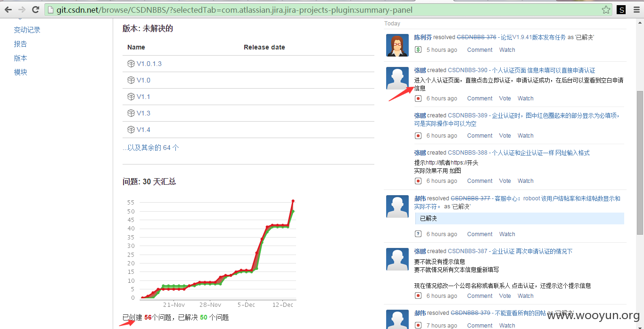This screenshot has width=644, height=329.
Task: Open 版本 in the sidebar
Action: point(21,58)
